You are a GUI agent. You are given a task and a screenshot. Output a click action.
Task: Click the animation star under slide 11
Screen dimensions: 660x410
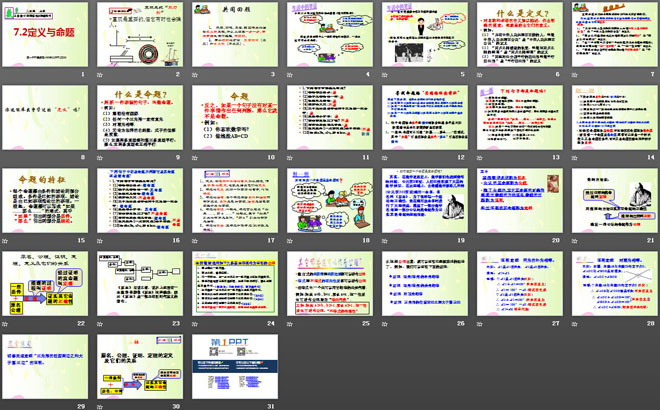[x=290, y=158]
